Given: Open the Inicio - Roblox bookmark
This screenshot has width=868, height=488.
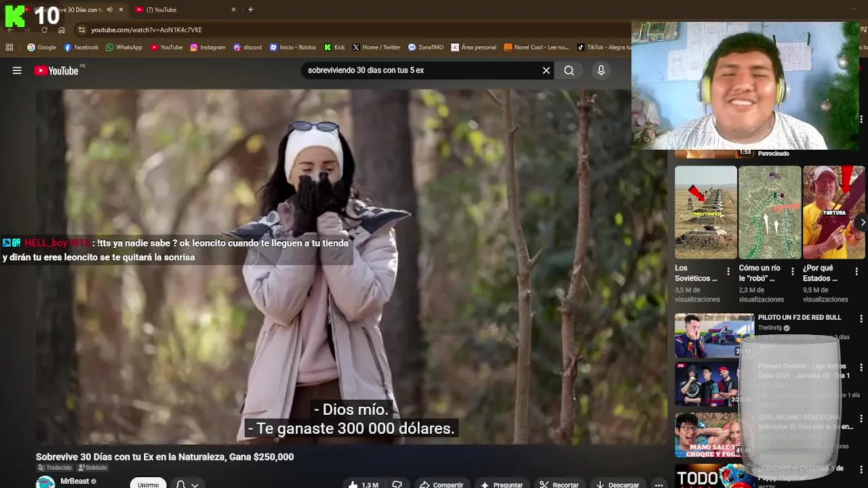Looking at the screenshot, I should (x=293, y=47).
